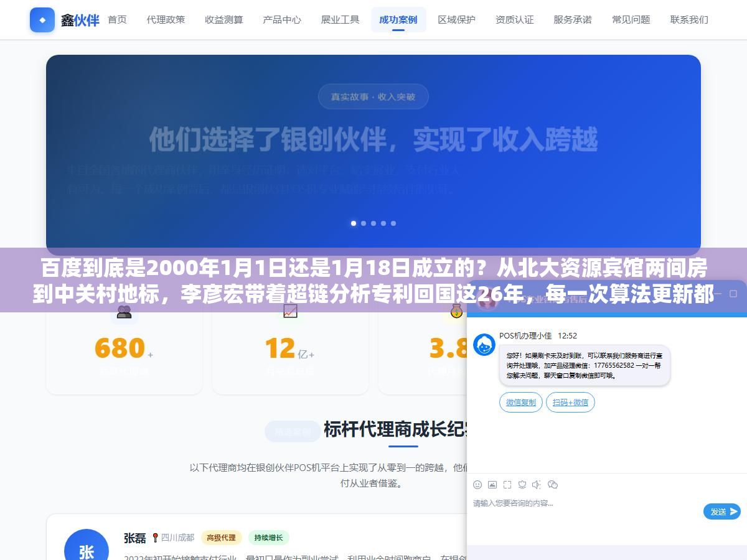Screen dimensions: 747x560
Task: Click the name 张磊 on the case card
Action: click(134, 538)
